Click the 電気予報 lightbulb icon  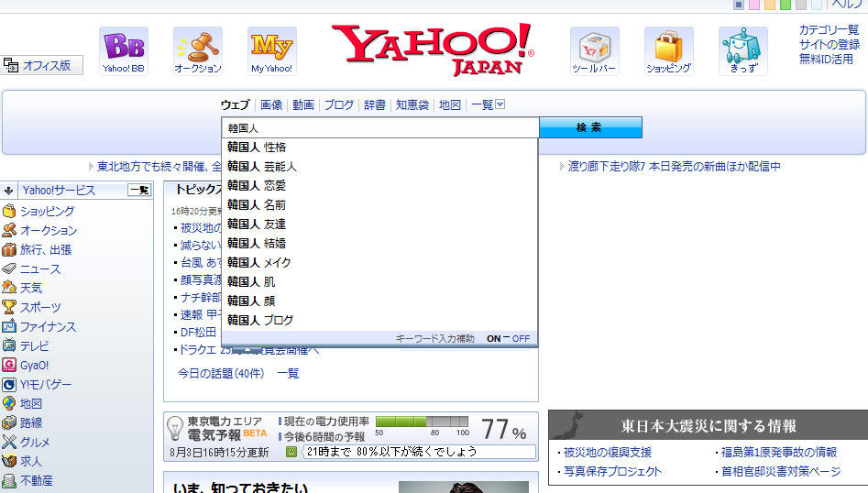(175, 429)
